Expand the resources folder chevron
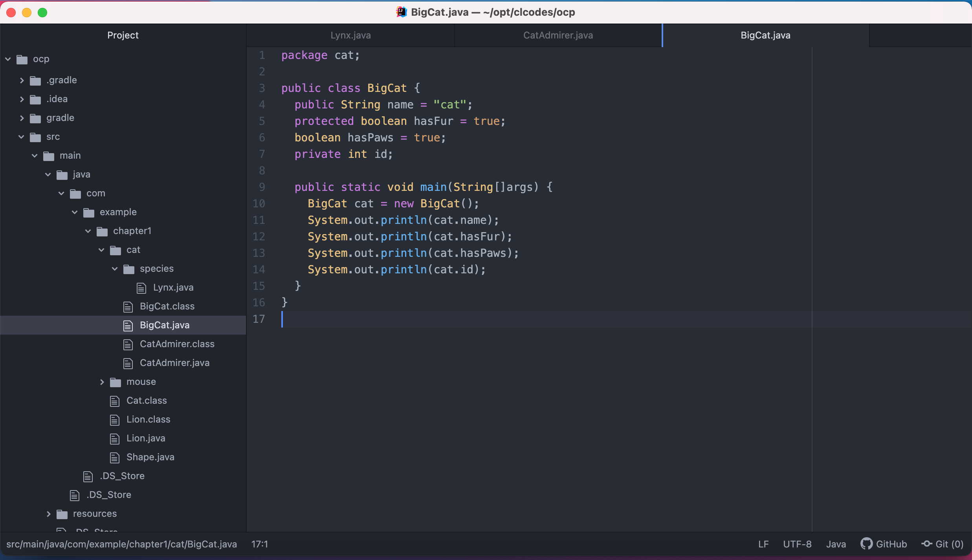Viewport: 972px width, 560px height. coord(48,514)
